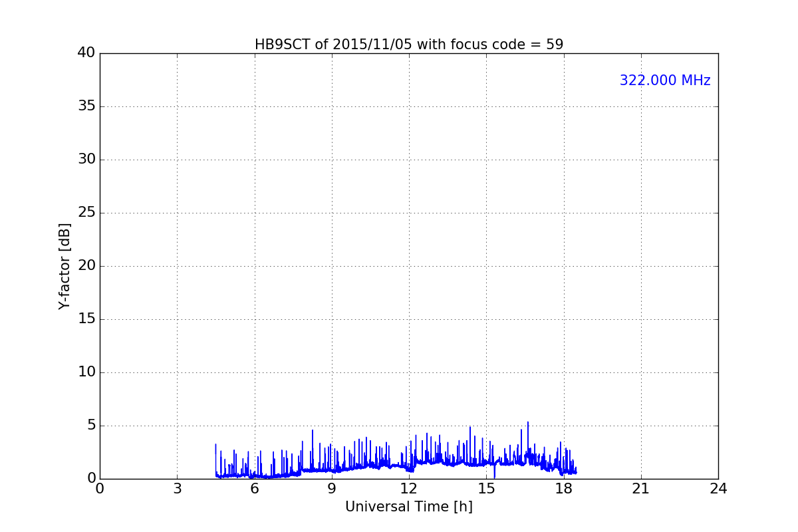Click y-axis tick label 25
Viewport: 798px width, 532px height.
86,213
